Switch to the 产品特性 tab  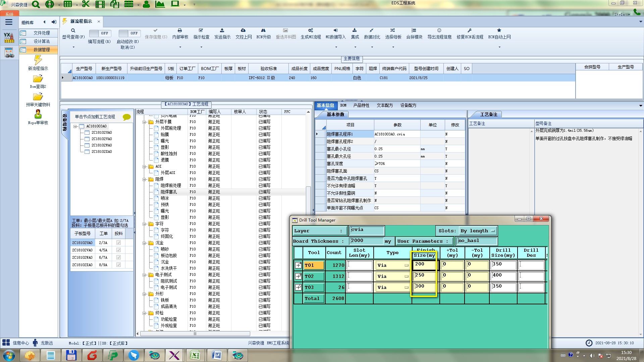361,105
